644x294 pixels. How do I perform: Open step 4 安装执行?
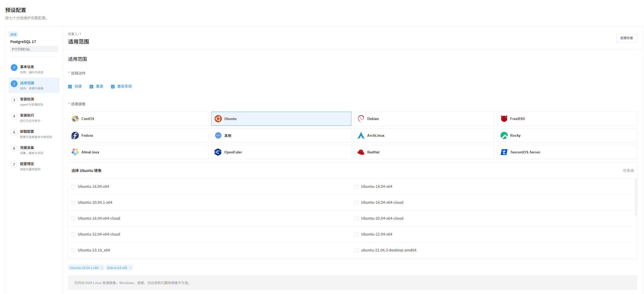point(34,118)
